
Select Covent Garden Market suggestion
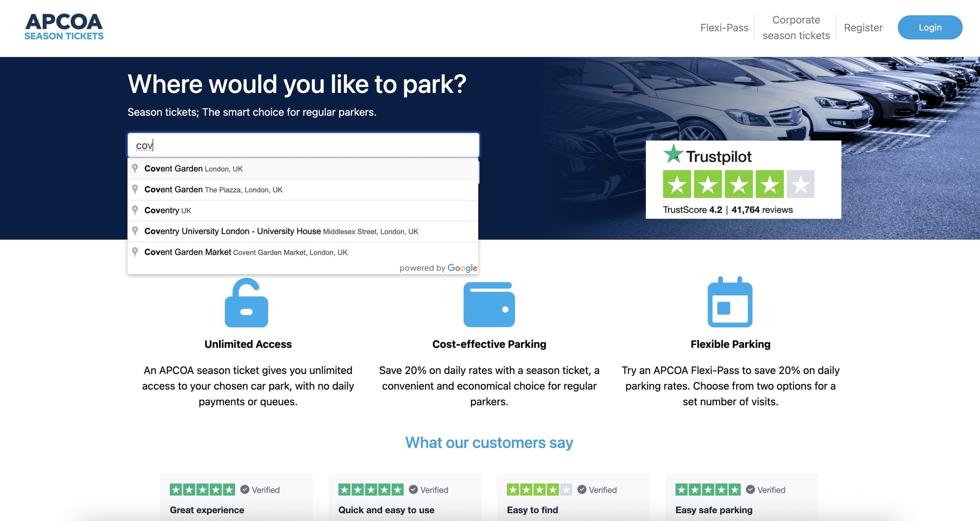click(245, 252)
